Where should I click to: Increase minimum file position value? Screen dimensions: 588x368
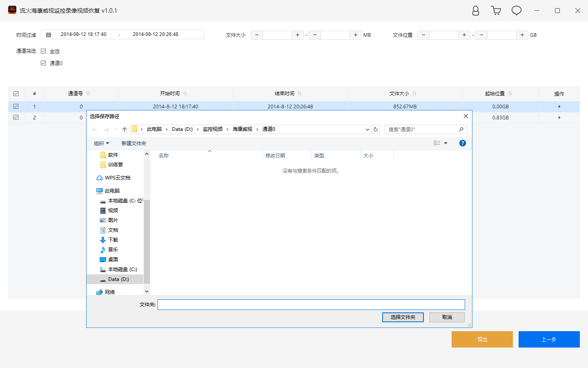pyautogui.click(x=464, y=35)
